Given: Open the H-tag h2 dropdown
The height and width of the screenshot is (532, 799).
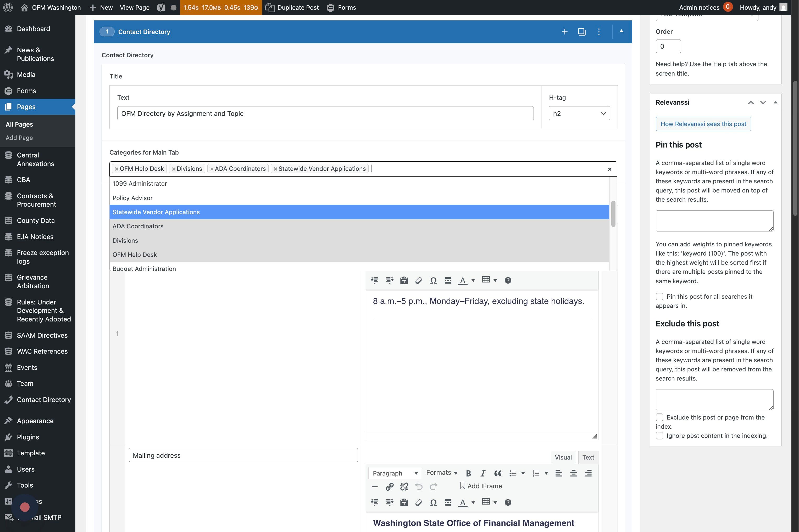Looking at the screenshot, I should tap(579, 114).
